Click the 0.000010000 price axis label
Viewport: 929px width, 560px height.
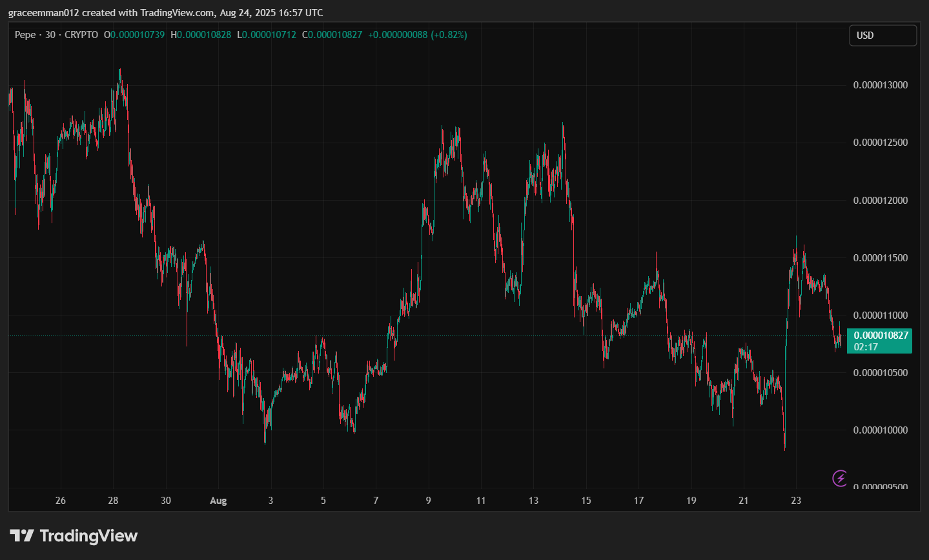(880, 430)
